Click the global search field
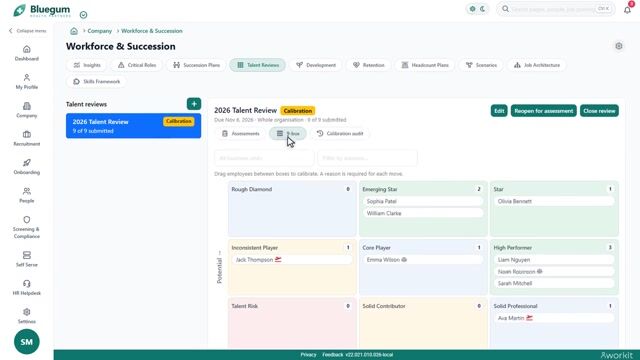The width and height of the screenshot is (640, 360). click(x=556, y=9)
